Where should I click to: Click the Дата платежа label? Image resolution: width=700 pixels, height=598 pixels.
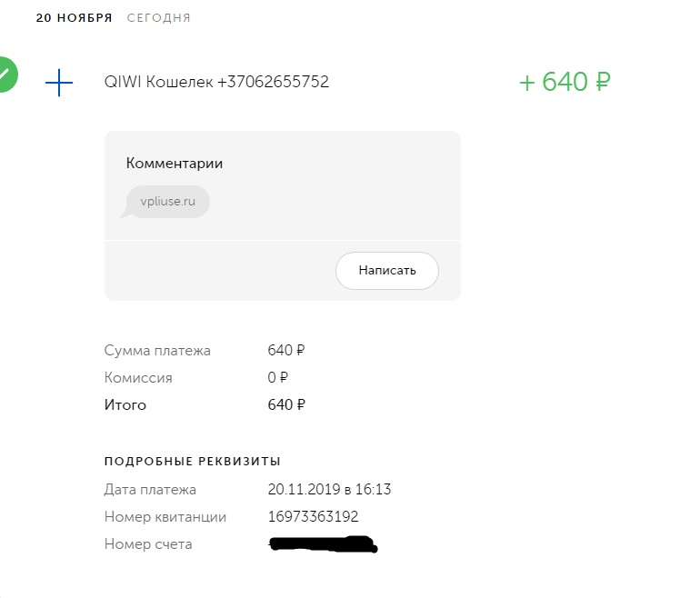pyautogui.click(x=150, y=490)
